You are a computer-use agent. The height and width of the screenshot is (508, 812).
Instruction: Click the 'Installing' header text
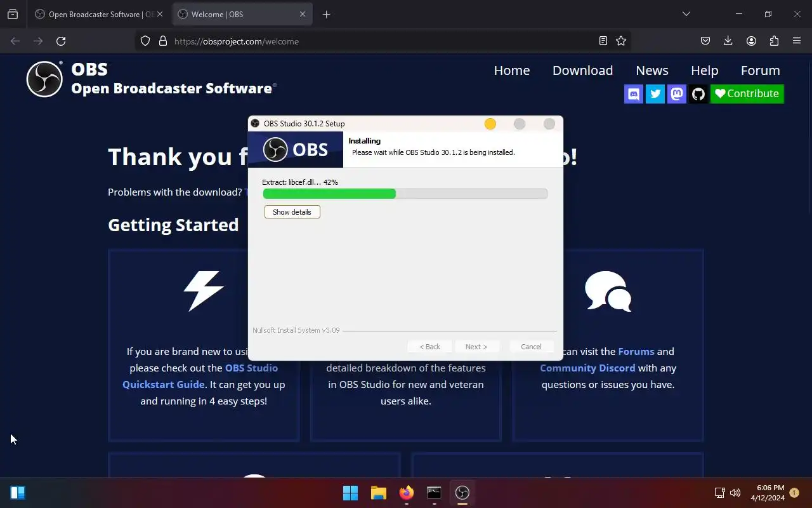[x=365, y=141]
